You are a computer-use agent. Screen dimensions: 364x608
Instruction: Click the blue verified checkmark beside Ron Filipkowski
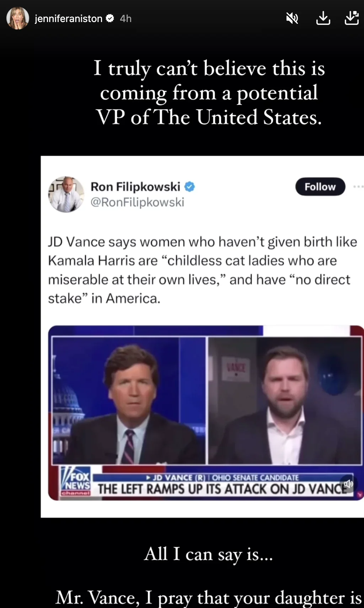[189, 187]
